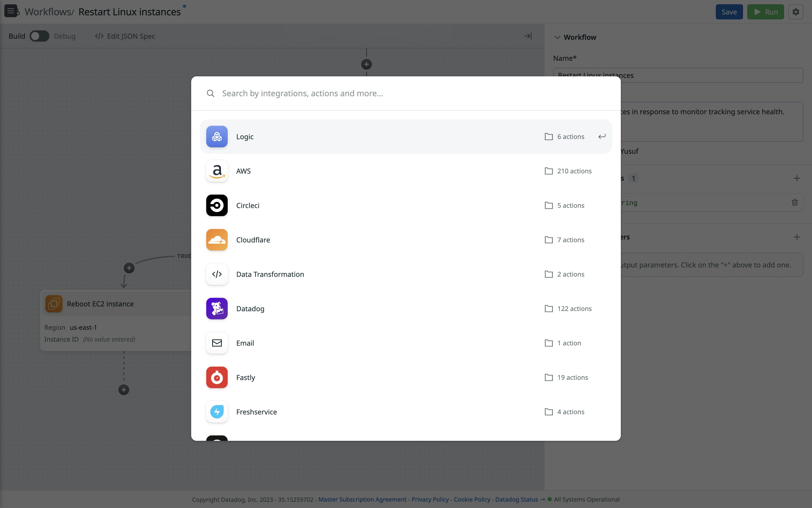Collapse the side panel arrow icon
This screenshot has width=812, height=508.
tap(528, 36)
